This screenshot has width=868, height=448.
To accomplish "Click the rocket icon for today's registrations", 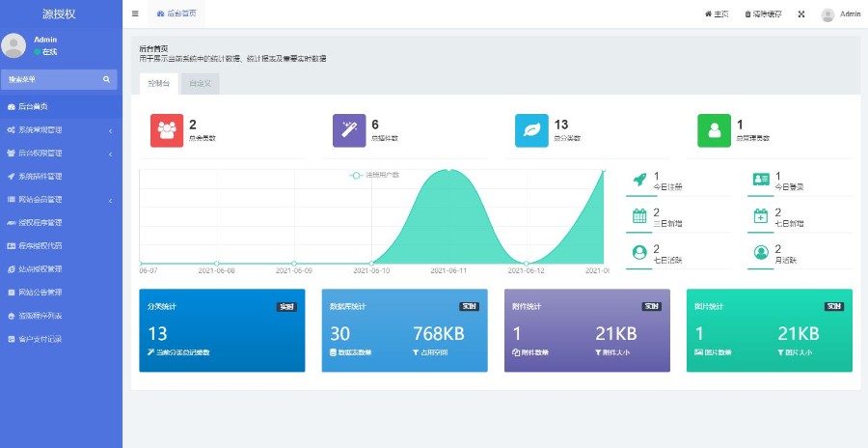I will [638, 181].
